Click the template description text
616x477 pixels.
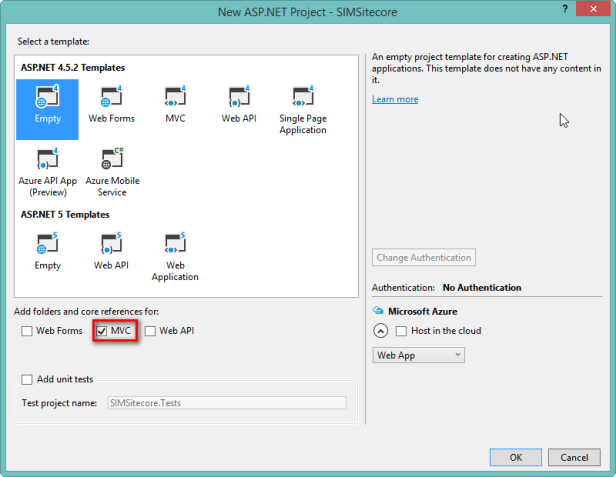[x=486, y=68]
